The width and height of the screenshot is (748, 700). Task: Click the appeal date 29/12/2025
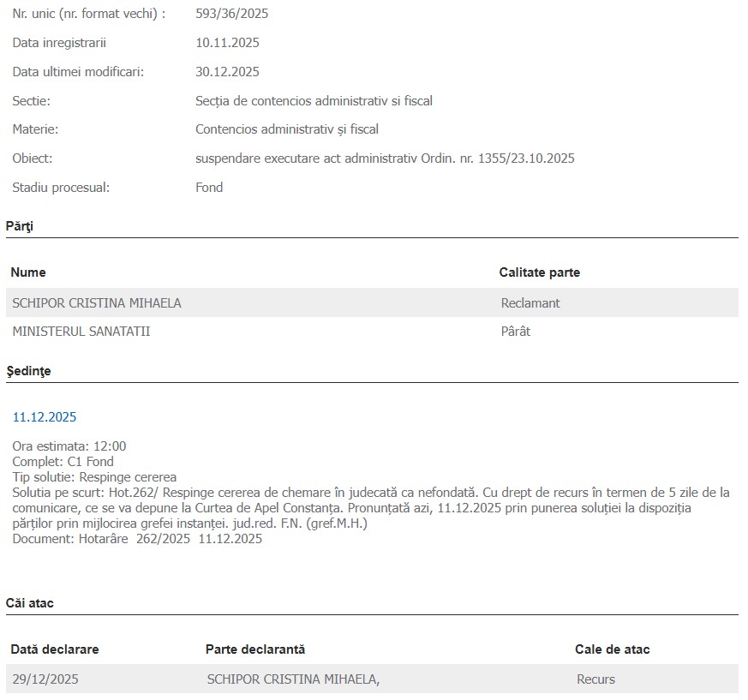45,679
